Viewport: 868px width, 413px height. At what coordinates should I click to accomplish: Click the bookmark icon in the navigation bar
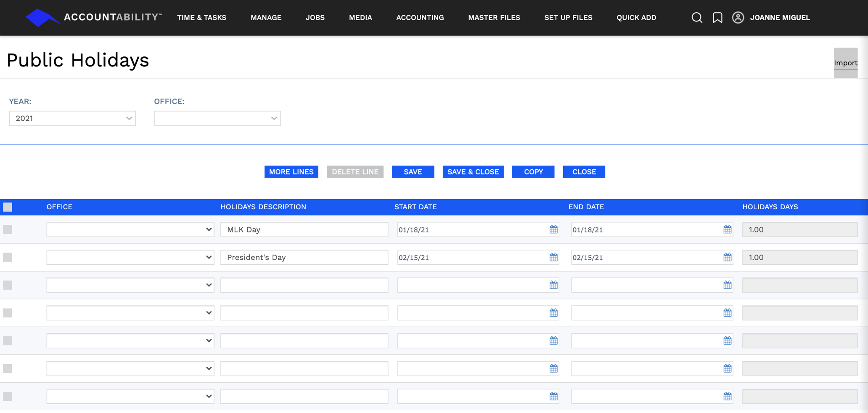[x=717, y=18]
